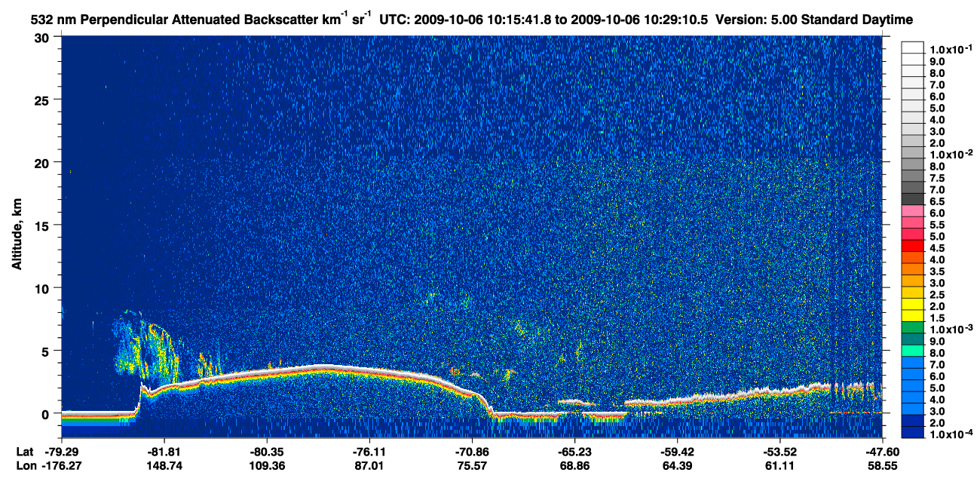Click the color scale label "2.5"
Viewport: 980px width, 503px height.
(x=936, y=295)
